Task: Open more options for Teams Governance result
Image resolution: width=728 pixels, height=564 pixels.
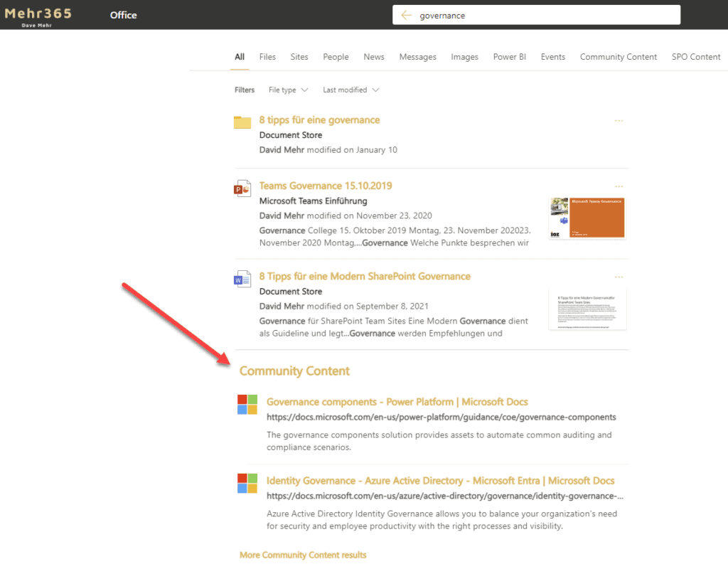Action: click(619, 186)
